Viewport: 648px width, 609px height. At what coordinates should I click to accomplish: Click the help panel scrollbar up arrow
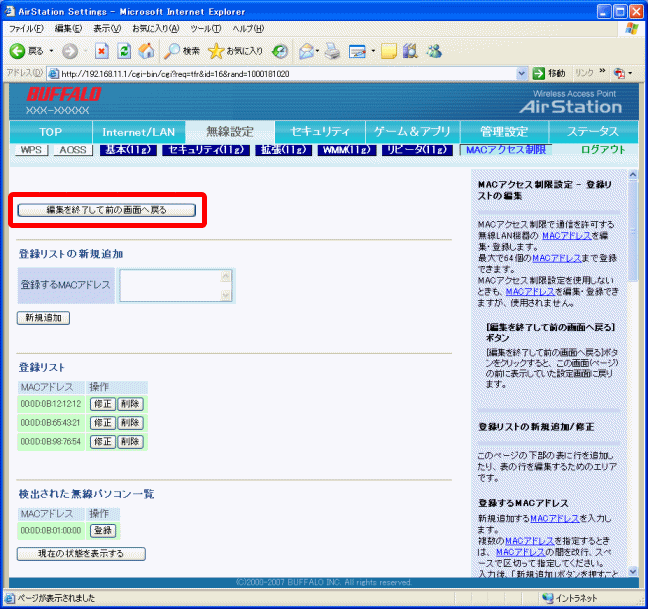pos(633,175)
